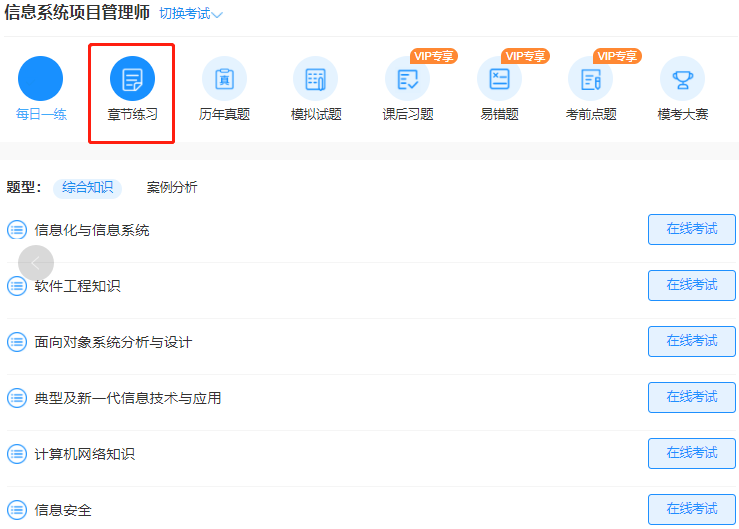Click 在线考试 for 面向对象系统分析与设计
The image size is (739, 529).
coord(692,341)
